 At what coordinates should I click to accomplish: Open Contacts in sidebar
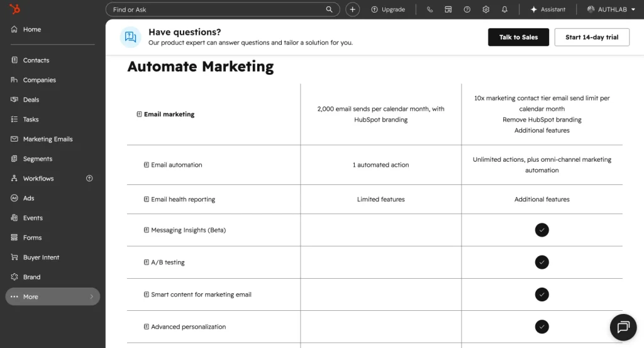53,60
